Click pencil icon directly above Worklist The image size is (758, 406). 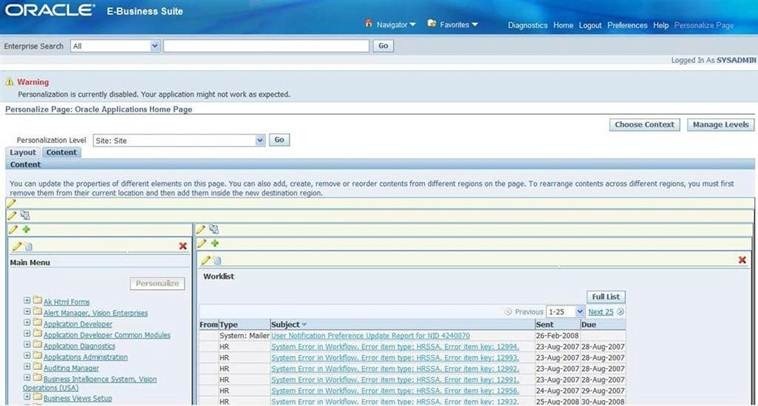[x=206, y=261]
